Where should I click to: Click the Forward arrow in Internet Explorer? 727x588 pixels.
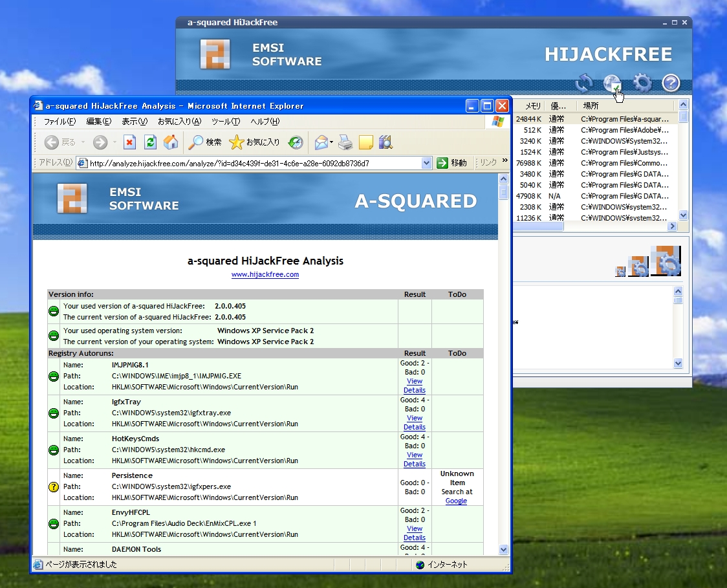point(100,142)
